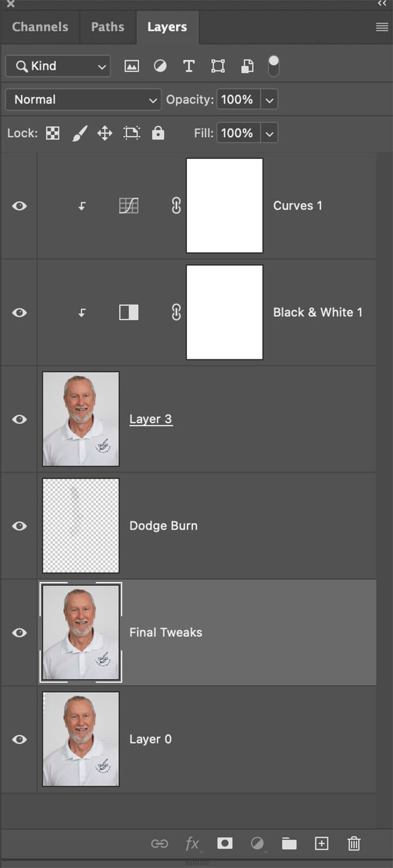Open the Kind filter type dropdown
Screen dimensions: 393x868
[x=58, y=66]
